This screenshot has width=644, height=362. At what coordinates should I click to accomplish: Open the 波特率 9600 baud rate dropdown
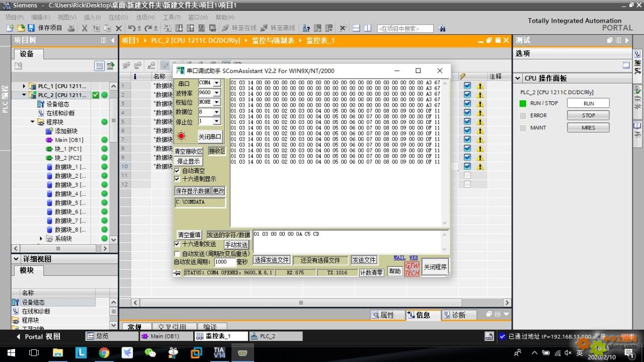point(217,93)
